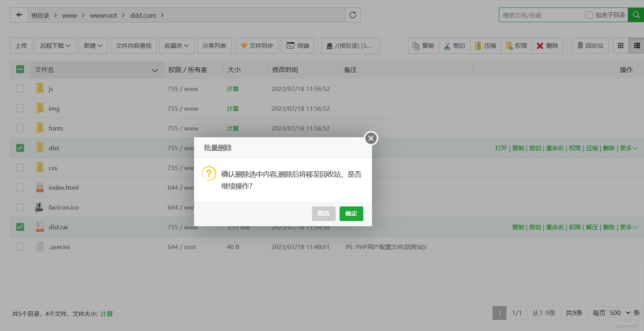Screen dimensions: 644x331
Task: Click the open (打开) link for dist
Action: [501, 148]
